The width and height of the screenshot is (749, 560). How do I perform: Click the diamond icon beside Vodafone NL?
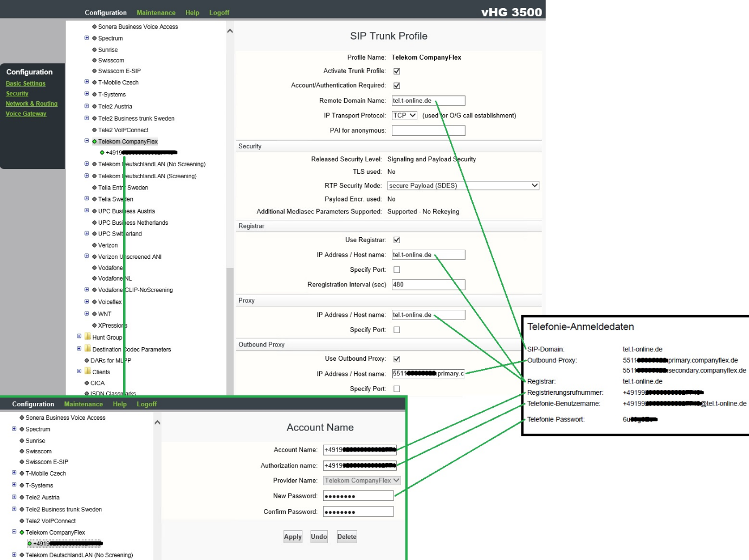[94, 278]
